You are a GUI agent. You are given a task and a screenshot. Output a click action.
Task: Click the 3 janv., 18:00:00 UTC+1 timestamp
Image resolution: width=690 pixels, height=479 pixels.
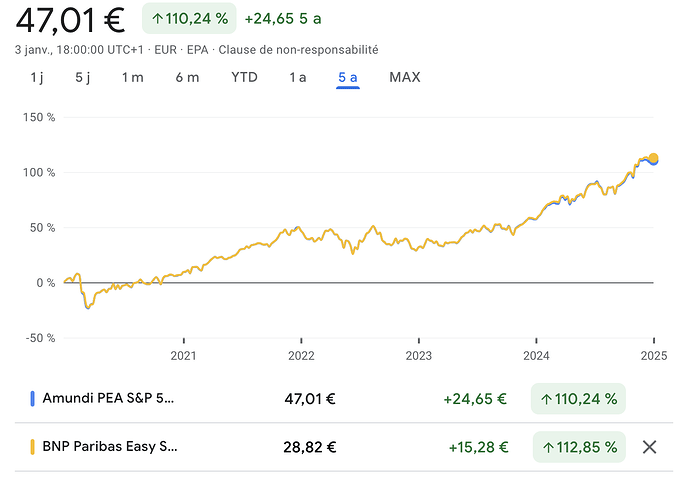79,50
